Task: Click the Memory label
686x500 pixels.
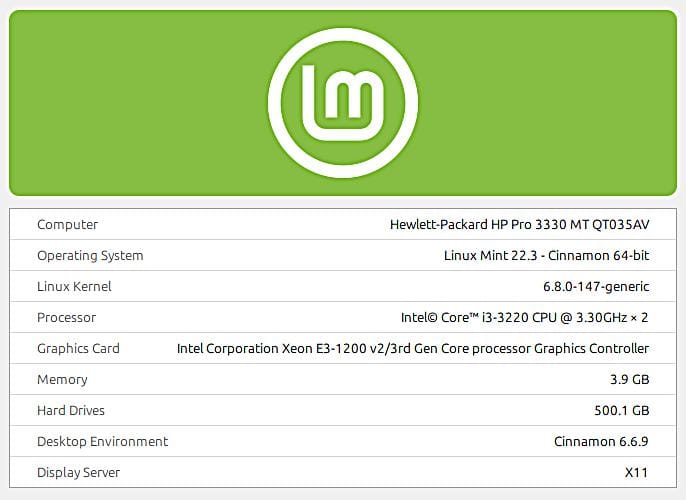Action: click(x=62, y=380)
